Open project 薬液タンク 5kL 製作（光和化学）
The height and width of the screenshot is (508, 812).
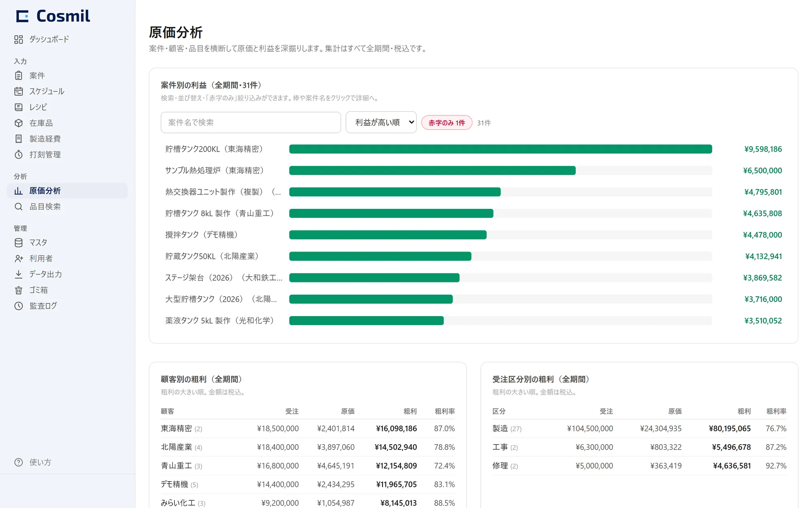pyautogui.click(x=220, y=321)
